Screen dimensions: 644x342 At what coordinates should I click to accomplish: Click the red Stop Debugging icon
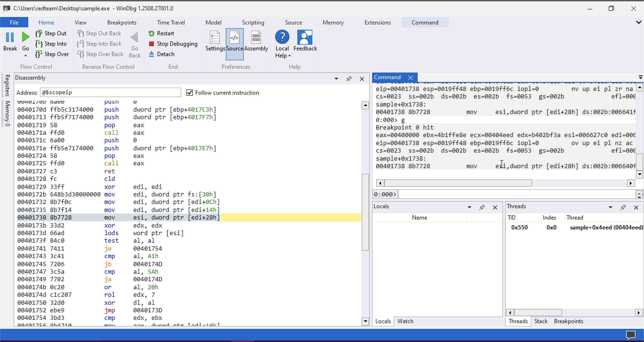pos(151,44)
